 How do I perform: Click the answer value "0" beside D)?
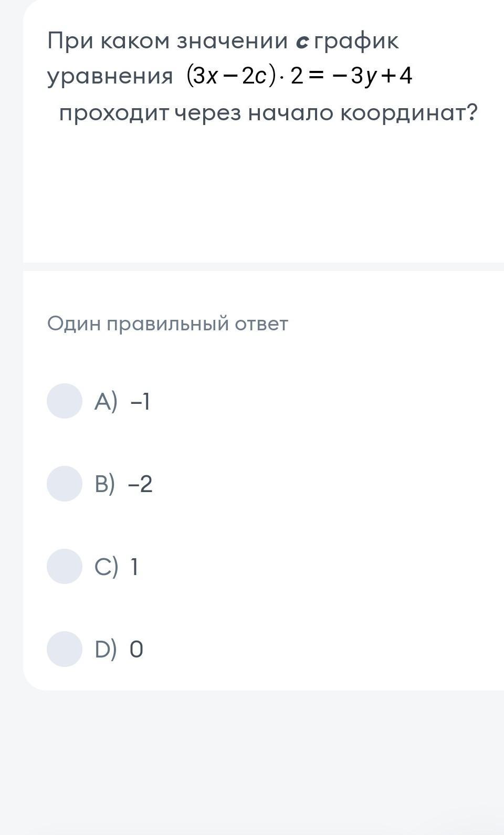pyautogui.click(x=136, y=650)
